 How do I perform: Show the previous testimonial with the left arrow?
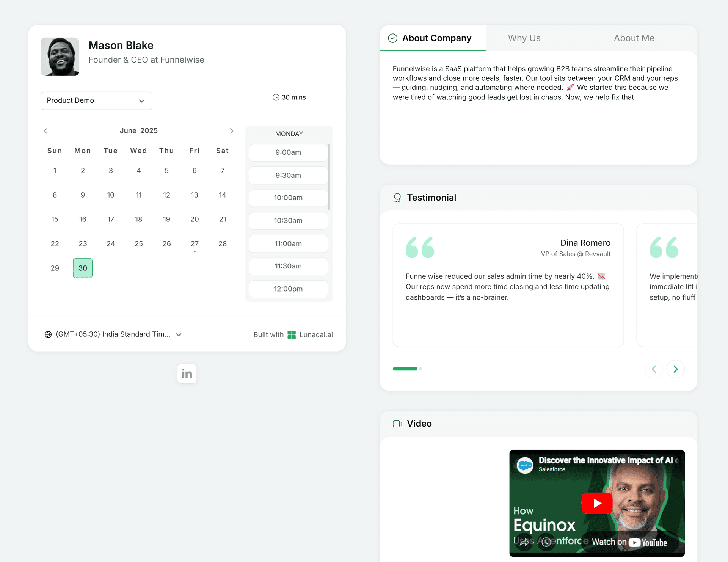654,369
